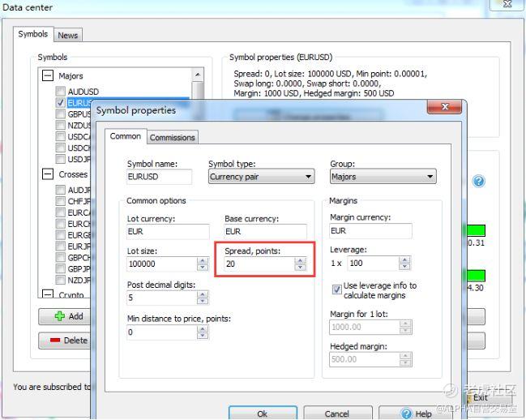526x420 pixels.
Task: Open Commissions tab
Action: coord(172,138)
